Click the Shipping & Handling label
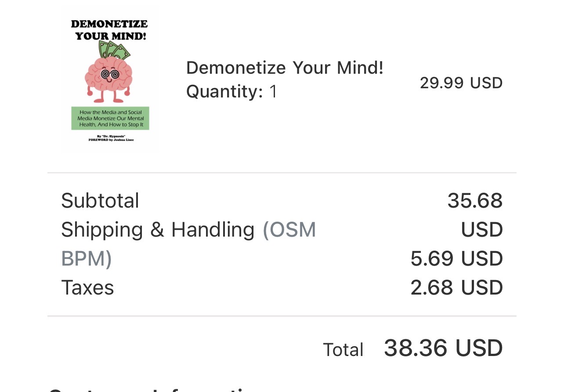564x392 pixels. pos(158,230)
